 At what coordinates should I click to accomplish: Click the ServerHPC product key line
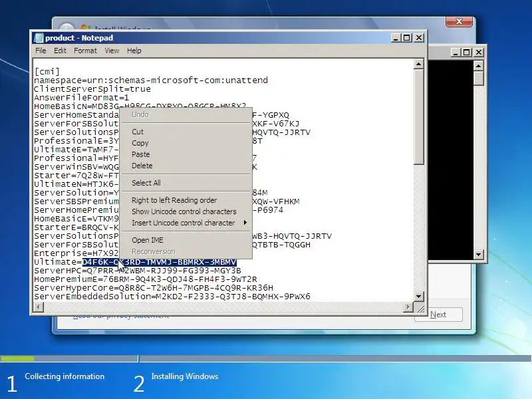click(138, 271)
